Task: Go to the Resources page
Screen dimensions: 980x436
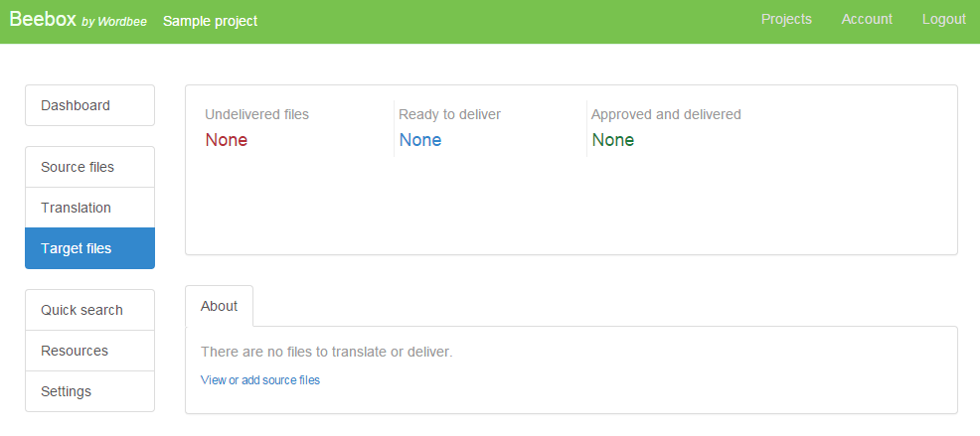Action: click(89, 351)
